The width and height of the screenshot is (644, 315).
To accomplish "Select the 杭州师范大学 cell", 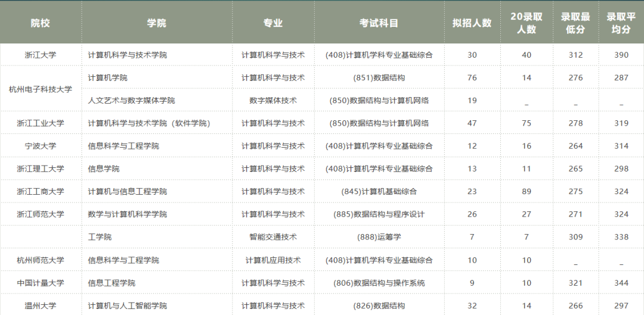I will click(x=41, y=260).
